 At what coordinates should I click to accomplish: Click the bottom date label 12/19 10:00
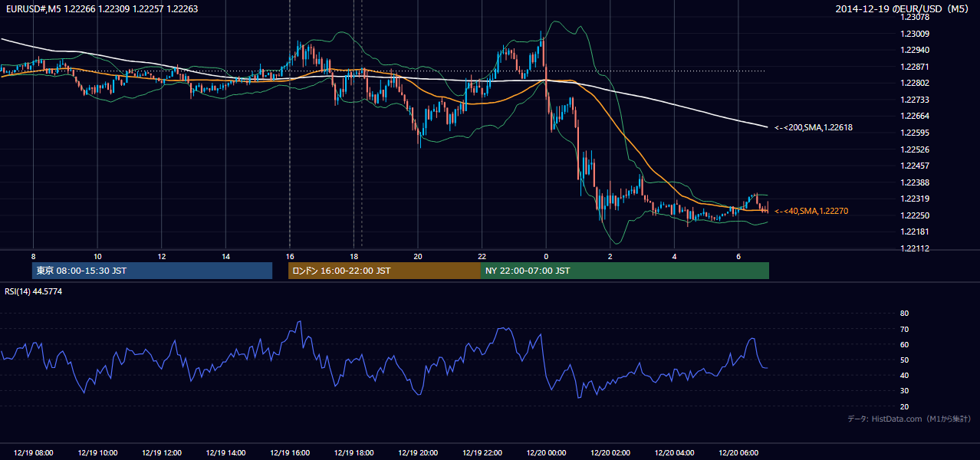(x=97, y=453)
